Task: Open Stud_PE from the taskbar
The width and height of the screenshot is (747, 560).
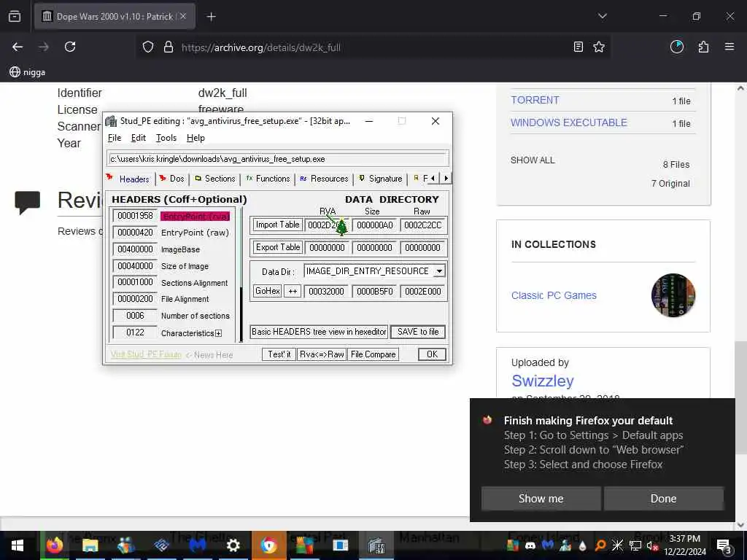Action: [376, 545]
